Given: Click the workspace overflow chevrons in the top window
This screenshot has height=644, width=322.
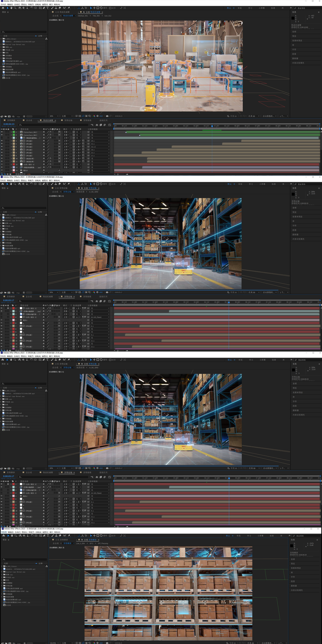Looking at the screenshot, I should pos(291,8).
